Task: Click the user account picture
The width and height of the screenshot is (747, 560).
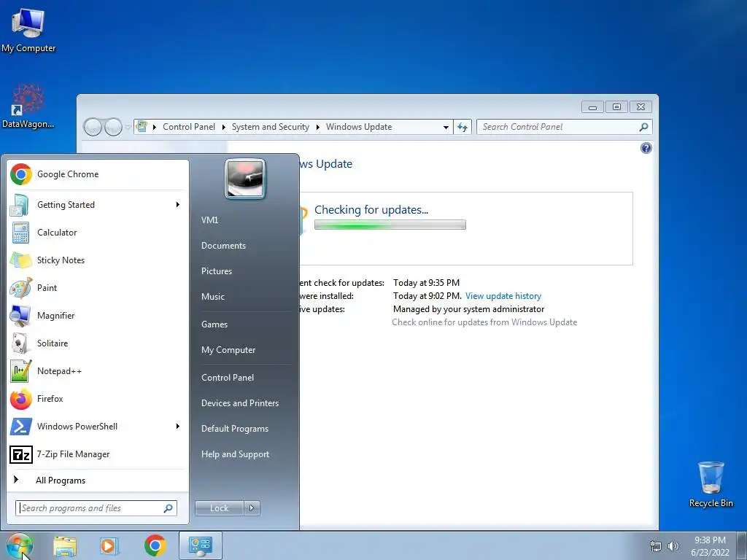Action: coord(245,179)
